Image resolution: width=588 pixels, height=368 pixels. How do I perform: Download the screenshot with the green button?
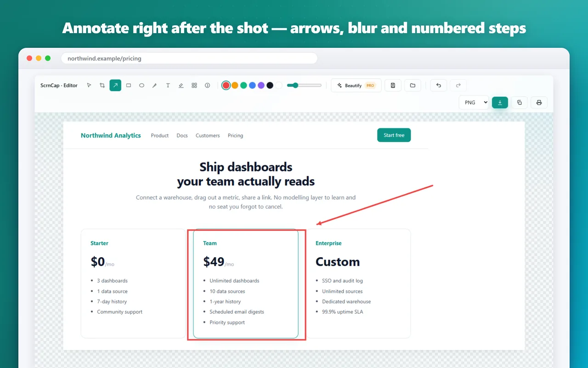(x=500, y=102)
